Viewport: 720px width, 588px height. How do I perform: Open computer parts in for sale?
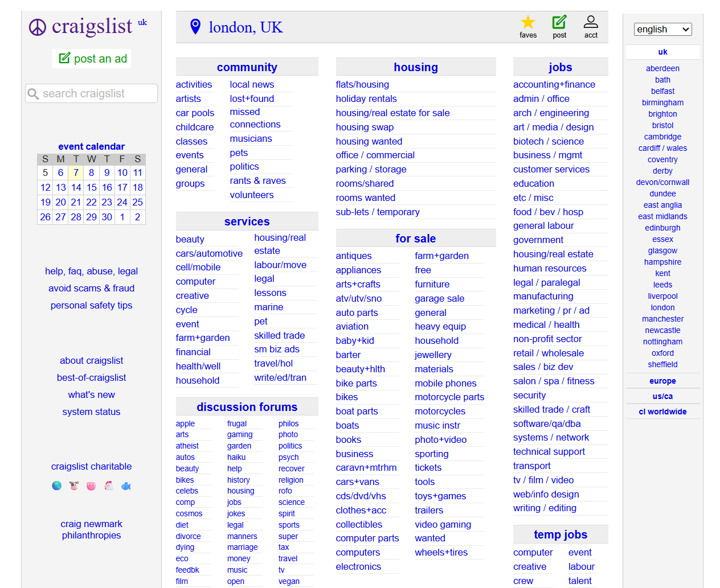(367, 538)
